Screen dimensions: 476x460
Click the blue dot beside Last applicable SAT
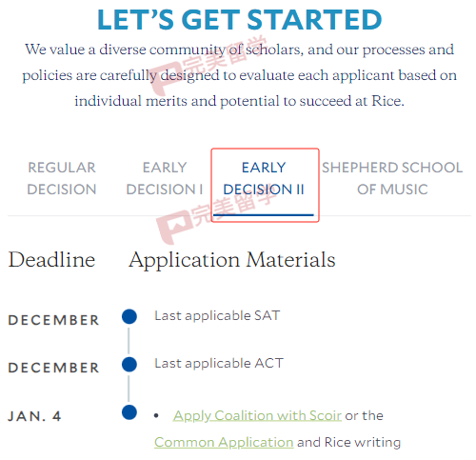coord(129,316)
